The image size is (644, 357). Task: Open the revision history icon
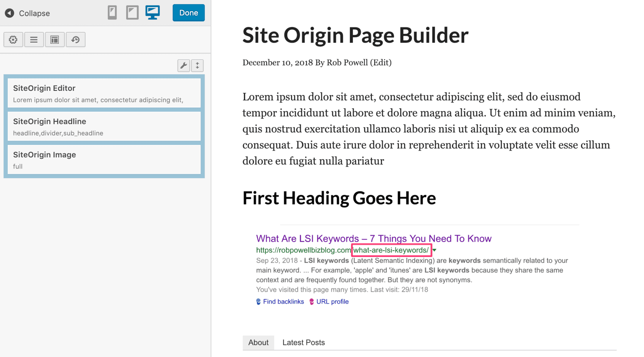[x=76, y=39]
